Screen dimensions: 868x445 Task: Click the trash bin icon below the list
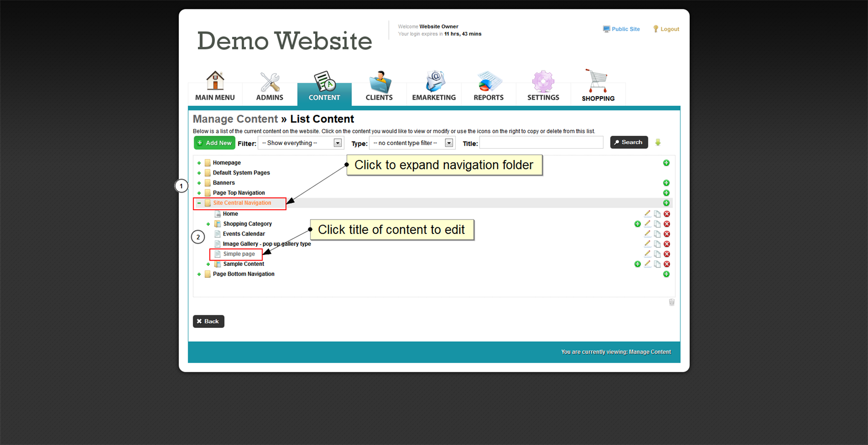[x=671, y=303]
